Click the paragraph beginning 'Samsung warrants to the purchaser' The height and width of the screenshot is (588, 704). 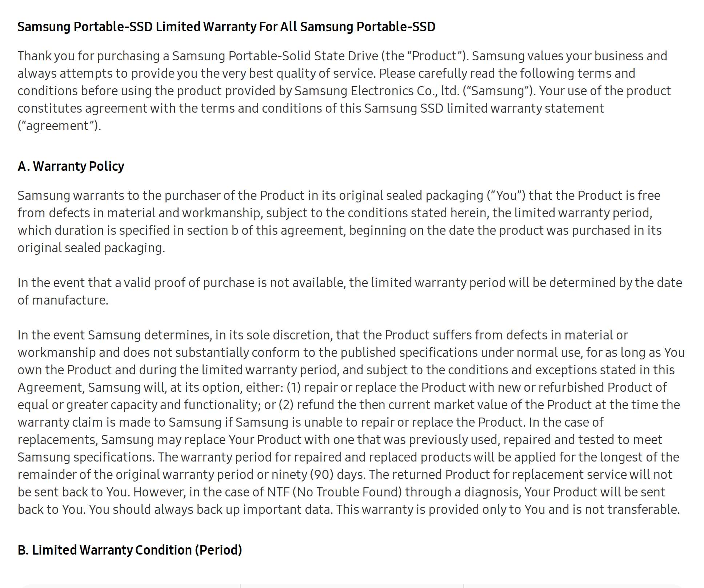[340, 222]
